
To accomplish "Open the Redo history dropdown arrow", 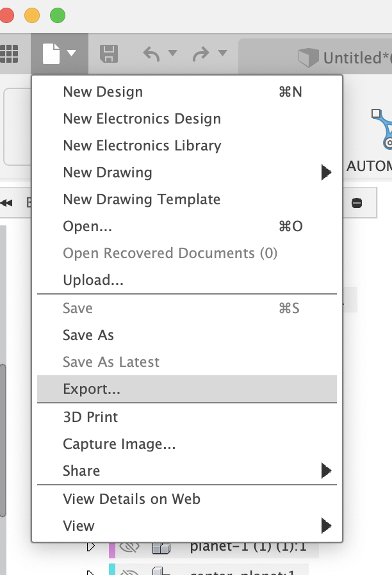I will point(222,53).
